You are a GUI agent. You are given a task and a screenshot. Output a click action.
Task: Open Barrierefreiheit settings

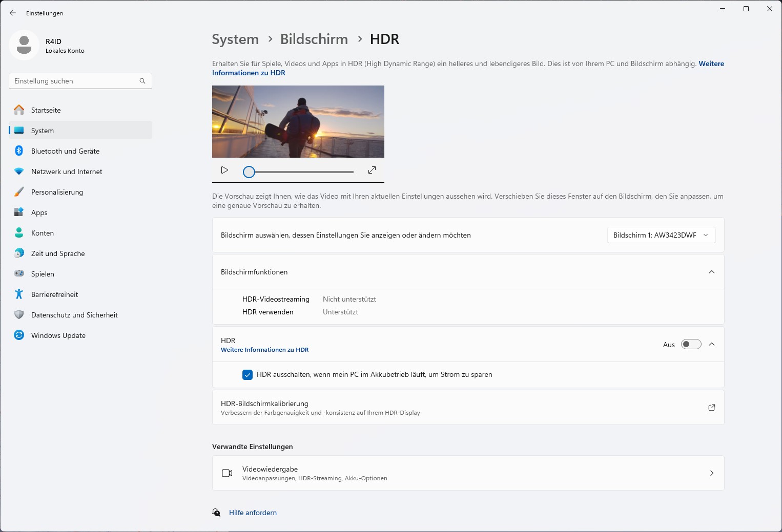(x=54, y=294)
